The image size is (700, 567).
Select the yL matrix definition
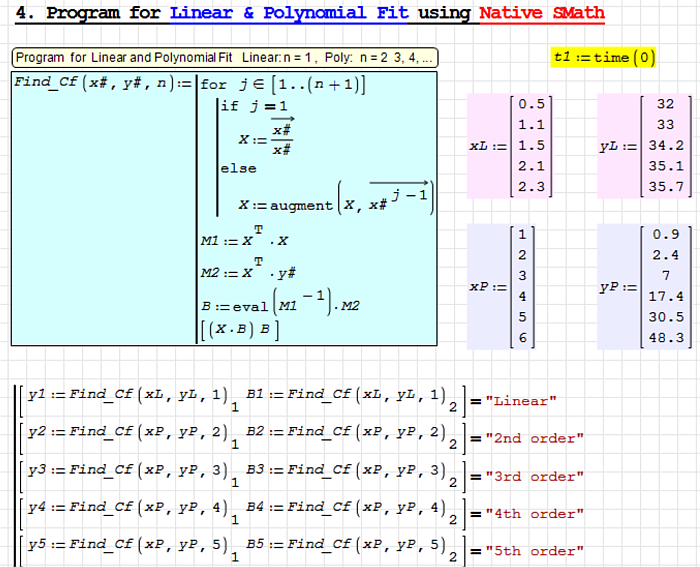click(x=642, y=146)
